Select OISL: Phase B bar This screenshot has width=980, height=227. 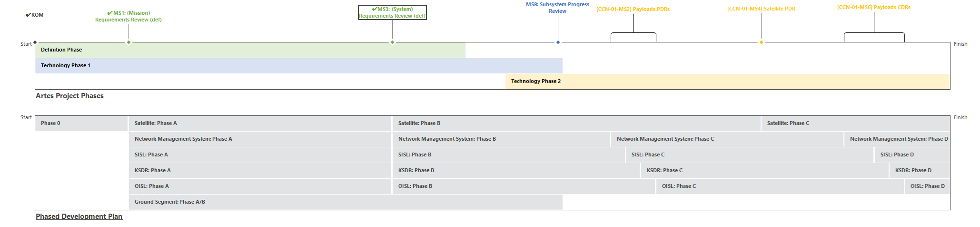524,186
